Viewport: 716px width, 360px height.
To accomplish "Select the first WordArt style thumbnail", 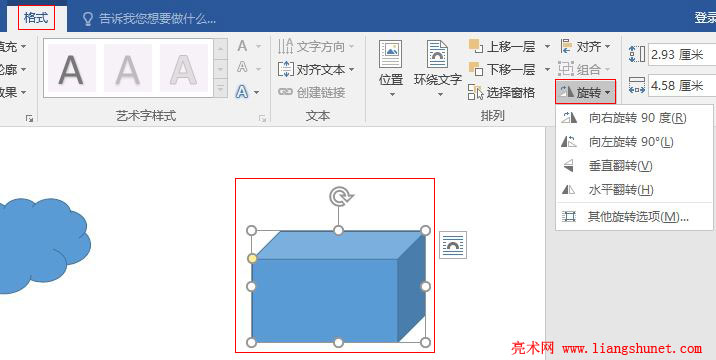I will click(x=72, y=68).
